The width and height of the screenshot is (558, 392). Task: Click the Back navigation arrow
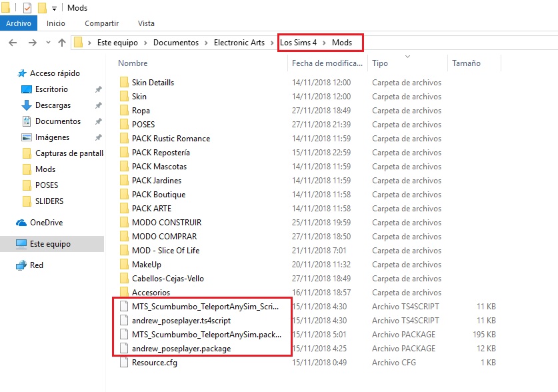click(13, 43)
